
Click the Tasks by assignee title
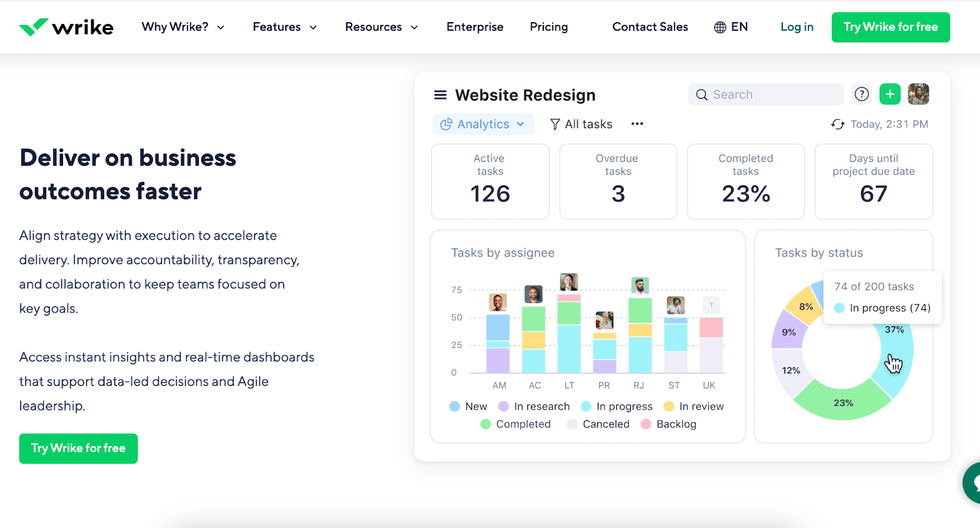pos(503,253)
